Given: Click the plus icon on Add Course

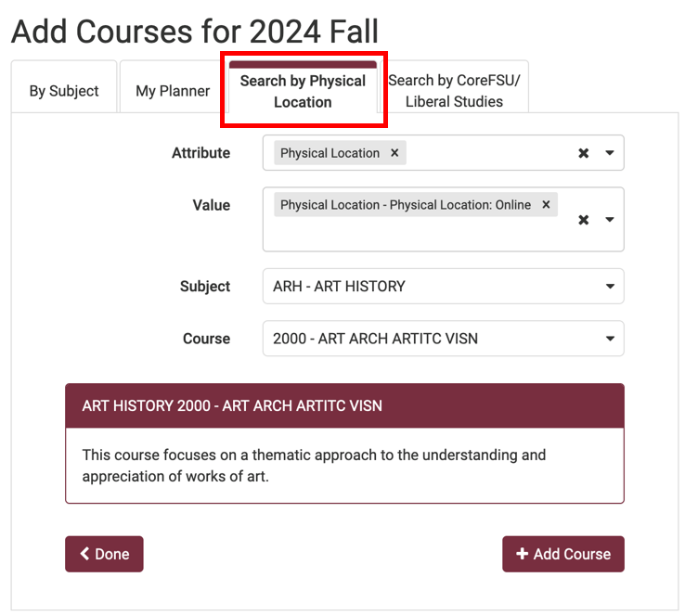Looking at the screenshot, I should coord(523,554).
